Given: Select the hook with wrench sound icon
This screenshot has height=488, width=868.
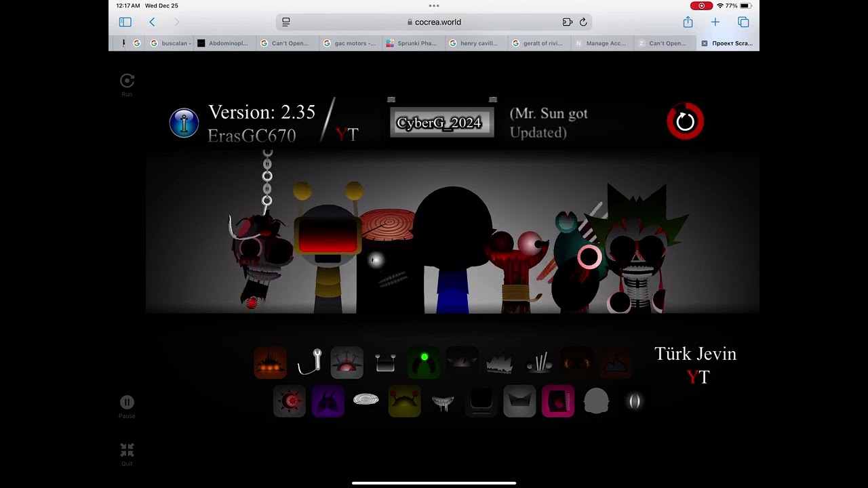Looking at the screenshot, I should pyautogui.click(x=309, y=363).
